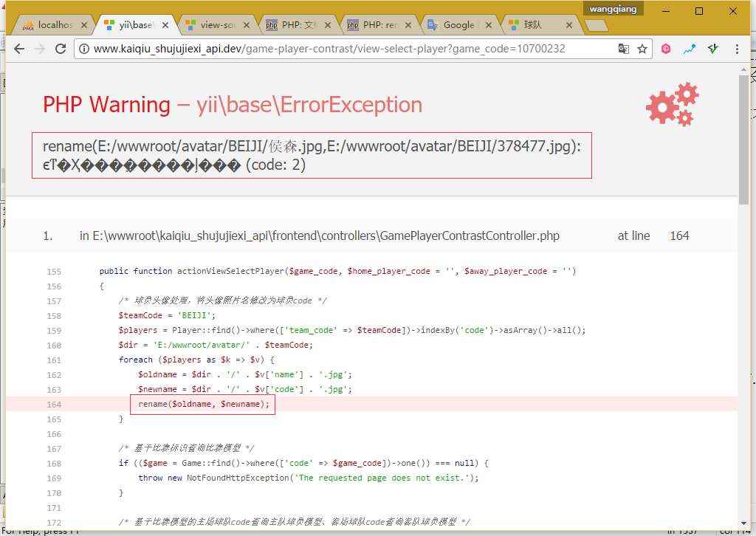Click the blue line-chart extension icon
Screen dimensions: 756x536
tap(690, 49)
